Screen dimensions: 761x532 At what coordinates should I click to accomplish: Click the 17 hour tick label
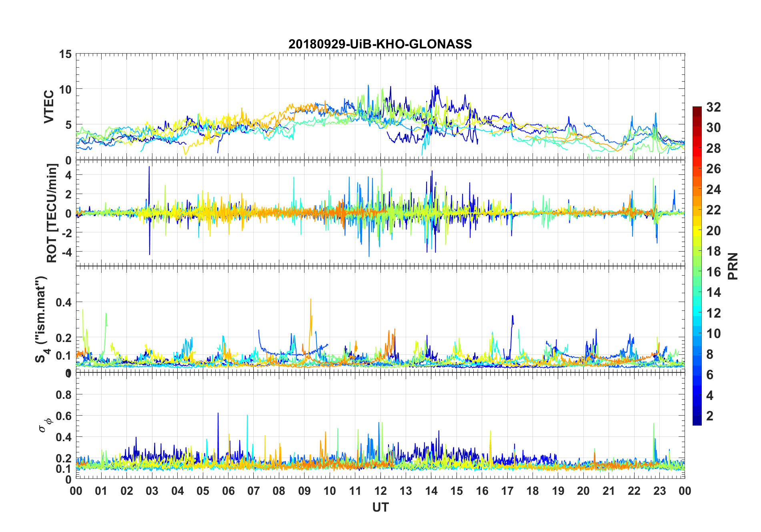coord(507,491)
